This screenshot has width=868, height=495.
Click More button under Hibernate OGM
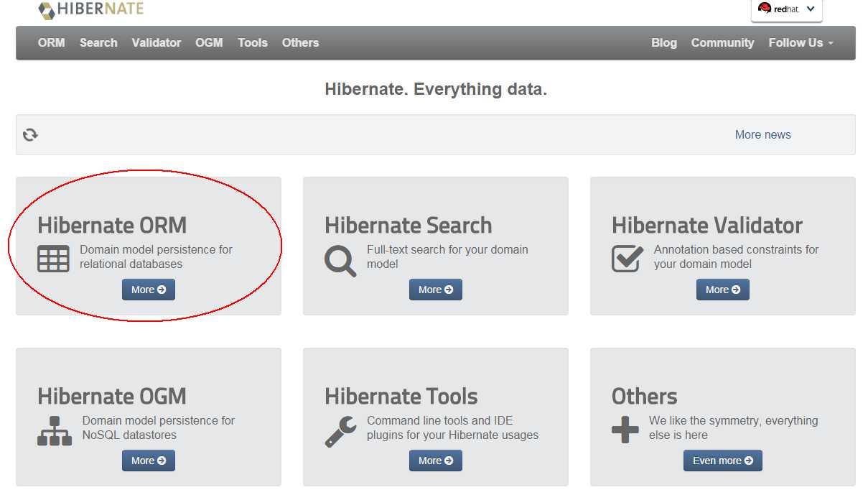[149, 461]
